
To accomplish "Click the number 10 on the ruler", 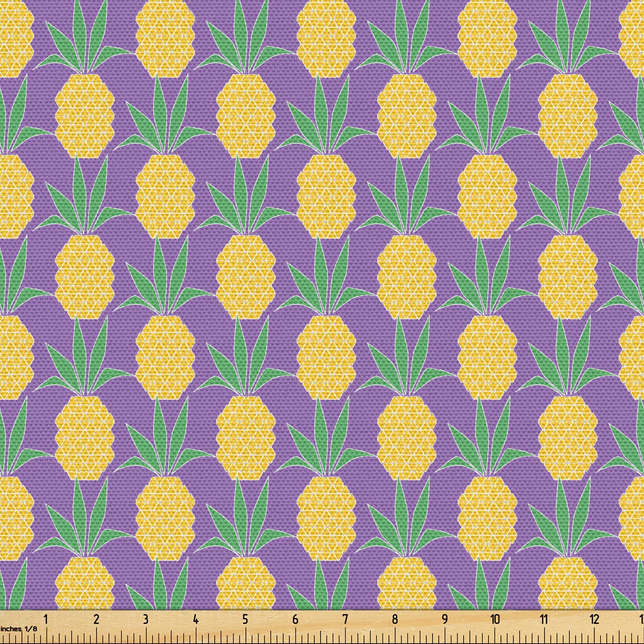I will 495,619.
